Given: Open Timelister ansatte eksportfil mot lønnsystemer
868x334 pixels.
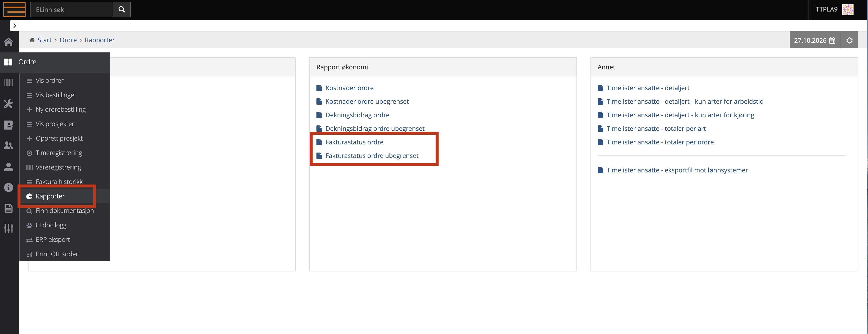Looking at the screenshot, I should point(677,170).
